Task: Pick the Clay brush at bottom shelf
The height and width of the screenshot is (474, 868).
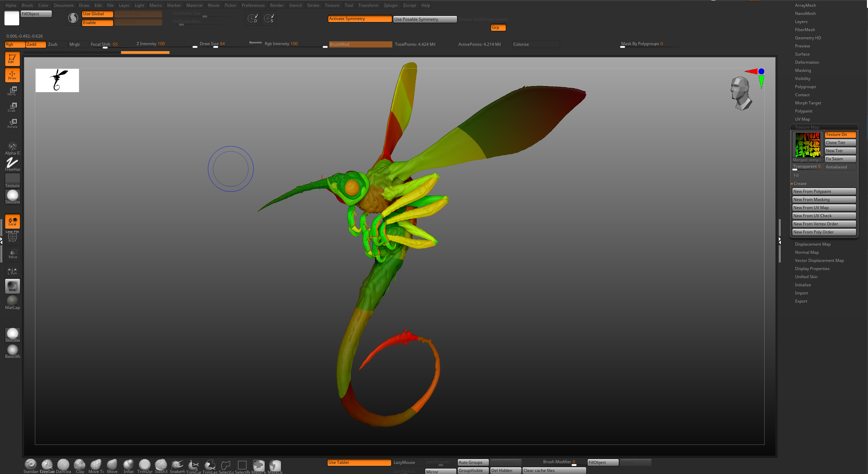Action: (80, 465)
